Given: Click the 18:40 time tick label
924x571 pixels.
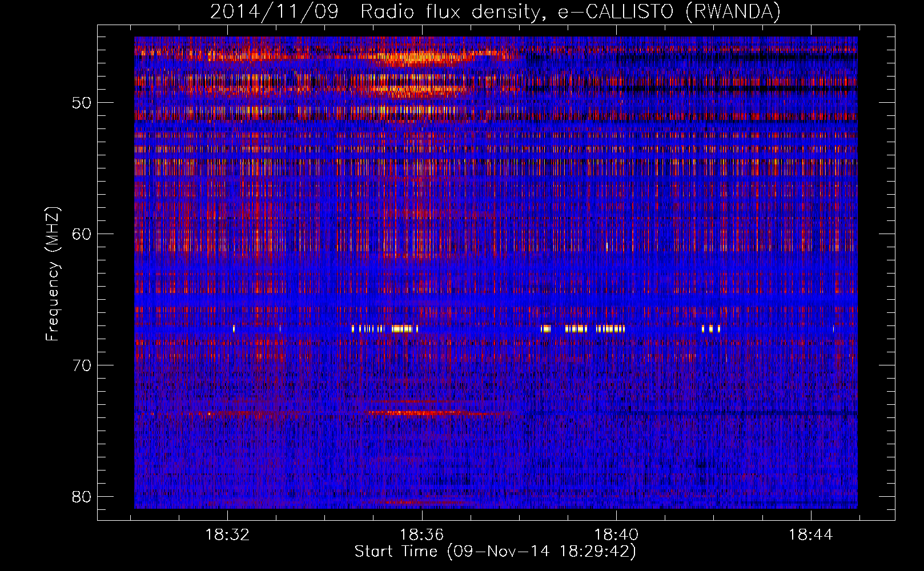Looking at the screenshot, I should click(616, 535).
